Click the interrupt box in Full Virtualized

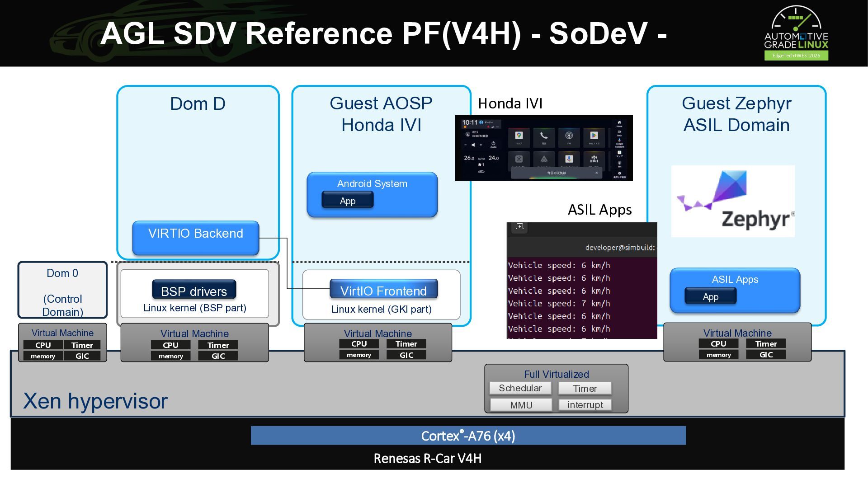click(x=585, y=405)
